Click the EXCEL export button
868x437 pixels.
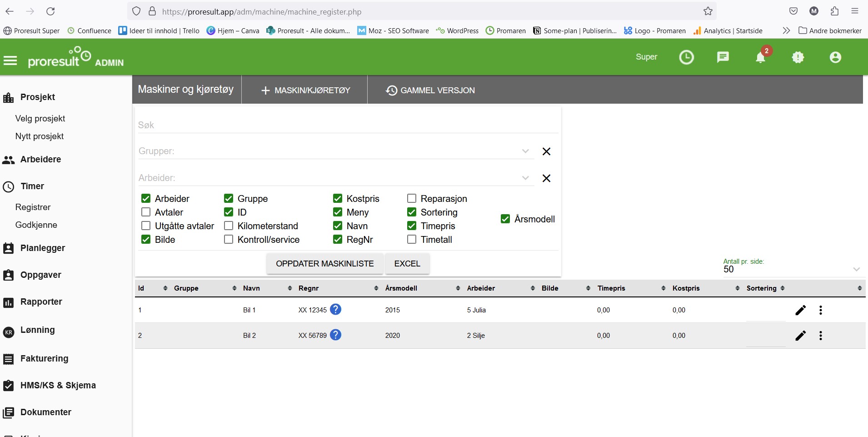[407, 264]
